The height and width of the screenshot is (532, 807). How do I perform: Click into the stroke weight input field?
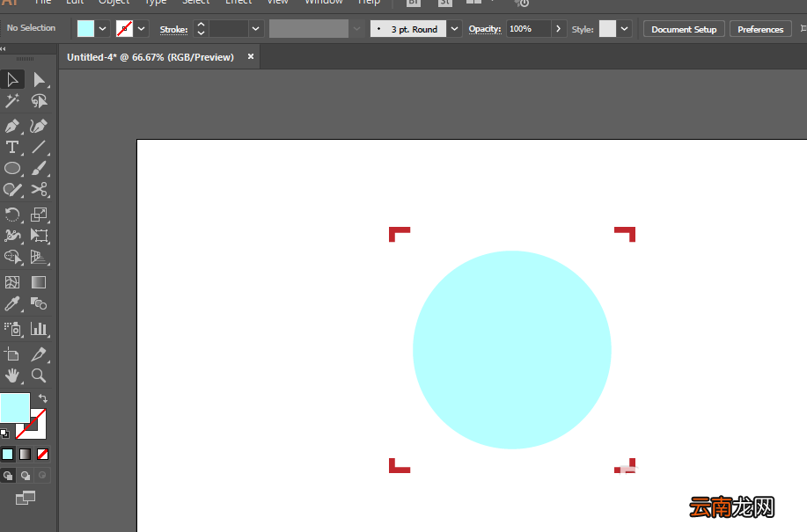click(x=229, y=29)
